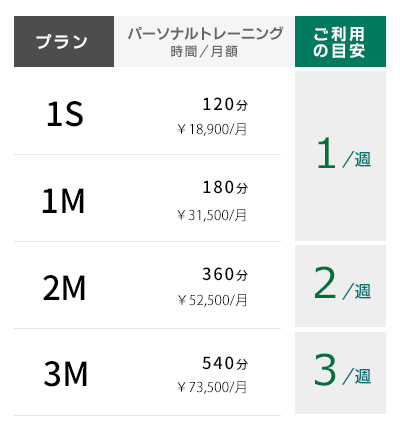Select the 2M plan label
Viewport: 400px width, 430px height.
pyautogui.click(x=64, y=288)
